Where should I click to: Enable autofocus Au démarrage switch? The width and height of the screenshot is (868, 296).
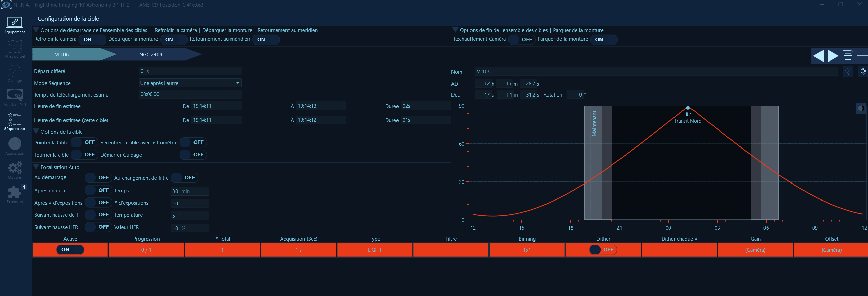98,178
